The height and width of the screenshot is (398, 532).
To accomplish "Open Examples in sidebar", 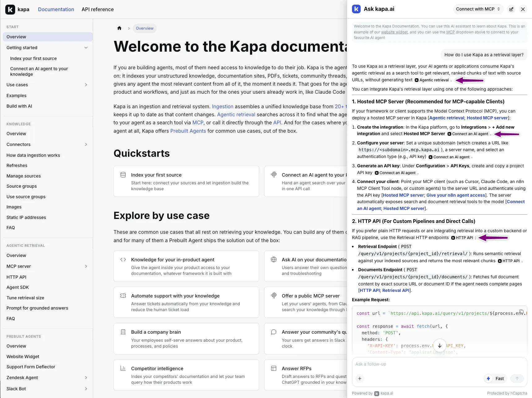I will pyautogui.click(x=16, y=96).
